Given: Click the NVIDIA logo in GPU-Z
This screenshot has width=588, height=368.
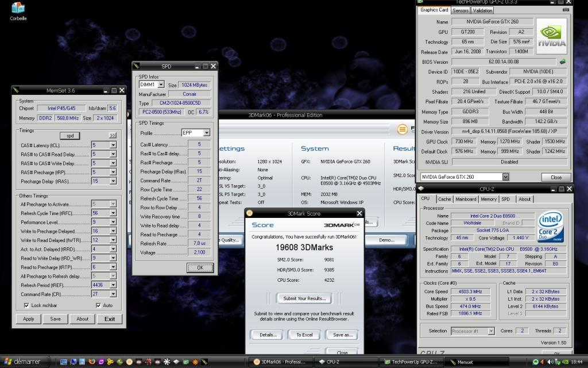Looking at the screenshot, I should (x=551, y=36).
